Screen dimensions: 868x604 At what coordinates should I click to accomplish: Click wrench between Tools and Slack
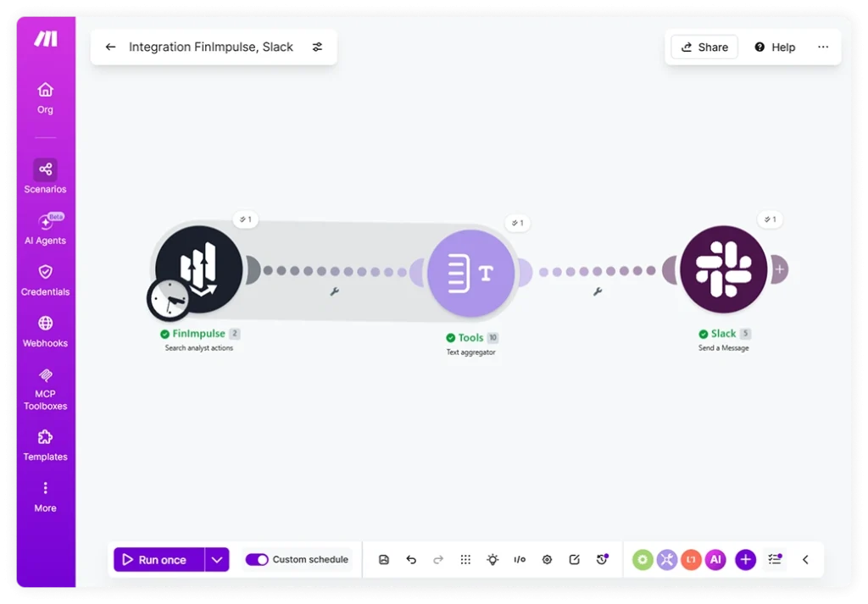[598, 291]
